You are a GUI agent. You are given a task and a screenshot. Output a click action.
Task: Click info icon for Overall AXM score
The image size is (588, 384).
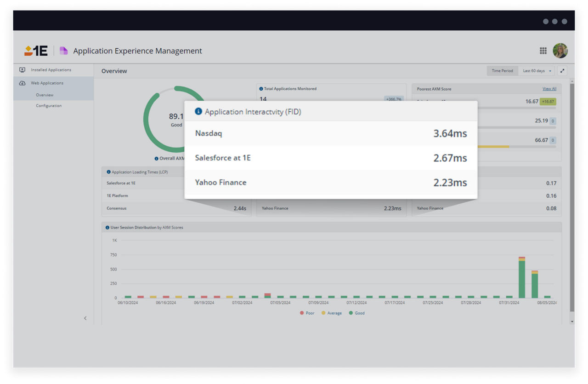pos(157,159)
